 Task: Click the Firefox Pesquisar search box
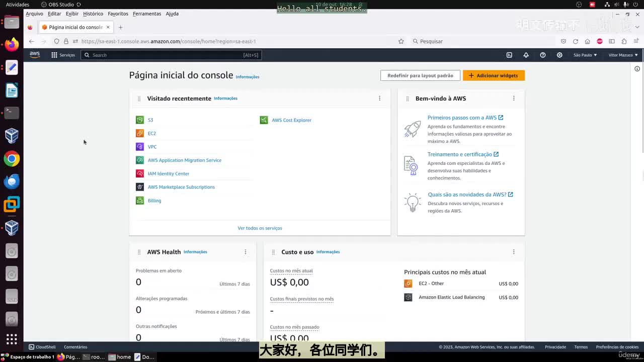482,41
